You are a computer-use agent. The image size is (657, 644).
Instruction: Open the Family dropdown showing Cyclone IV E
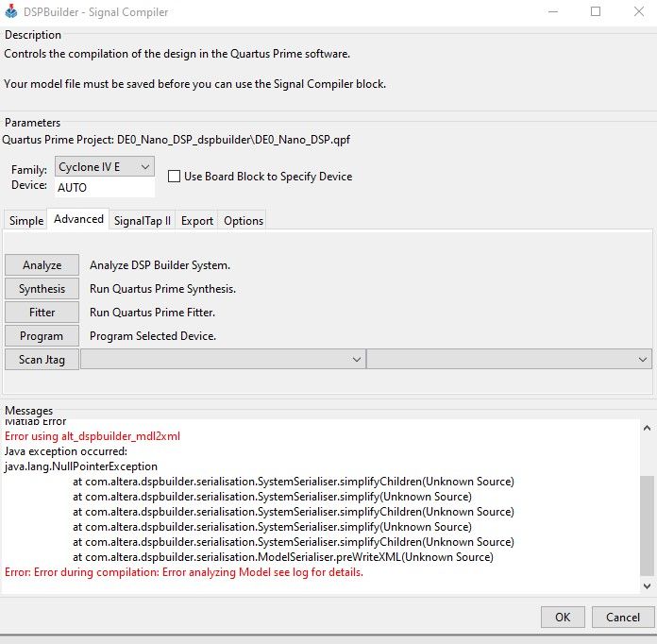coord(105,167)
